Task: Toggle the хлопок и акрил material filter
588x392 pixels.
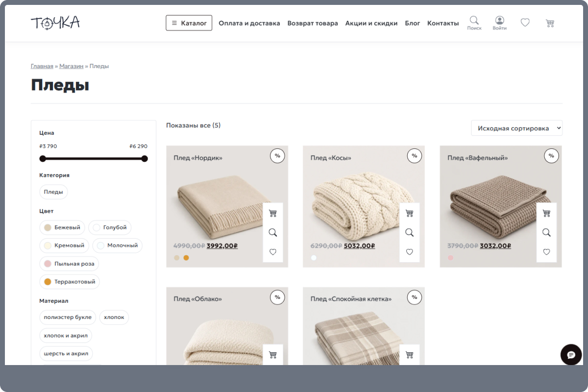Action: [66, 335]
